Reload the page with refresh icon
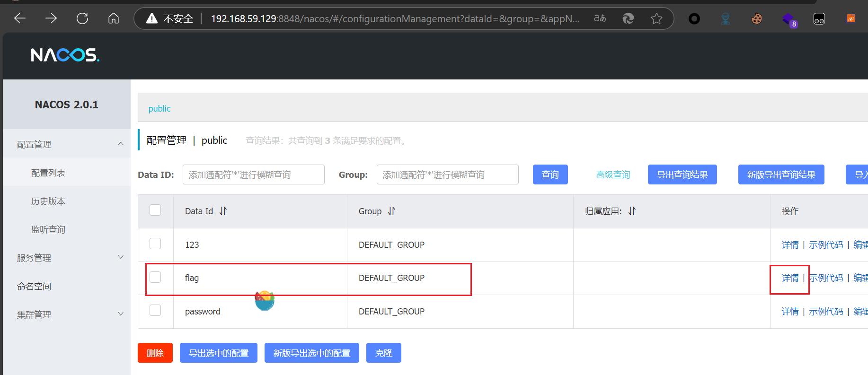The width and height of the screenshot is (868, 375). tap(82, 18)
